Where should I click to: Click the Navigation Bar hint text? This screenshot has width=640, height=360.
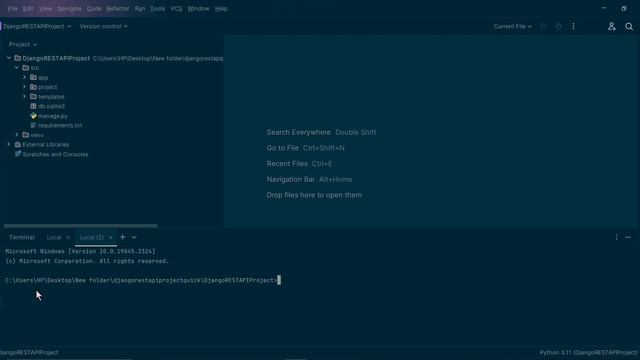tap(291, 179)
